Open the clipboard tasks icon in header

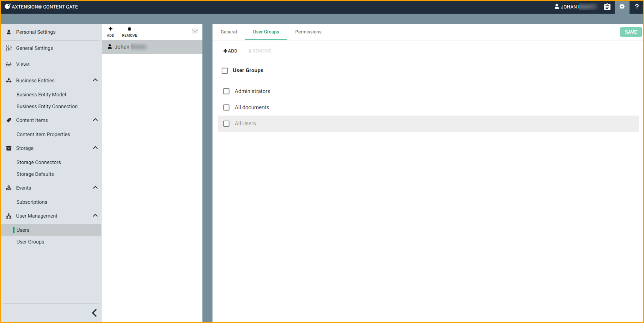click(607, 7)
